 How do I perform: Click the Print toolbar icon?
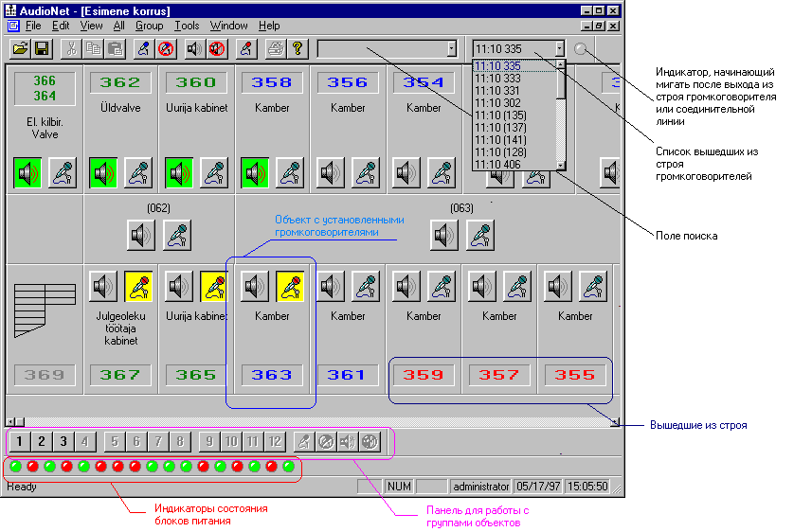276,49
